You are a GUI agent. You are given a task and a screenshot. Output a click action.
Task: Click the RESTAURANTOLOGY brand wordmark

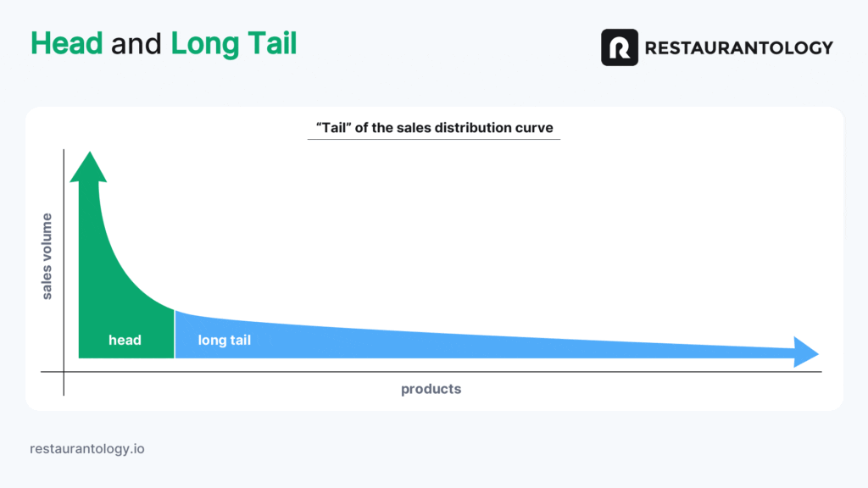(739, 48)
